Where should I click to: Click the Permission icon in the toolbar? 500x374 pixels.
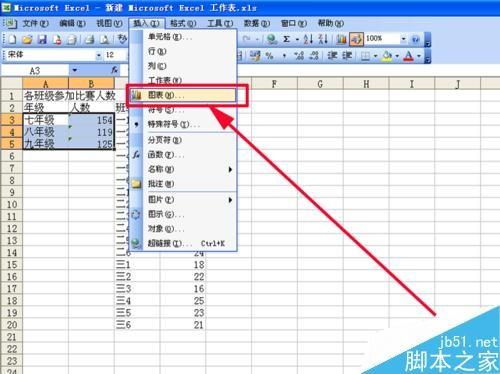[57, 39]
